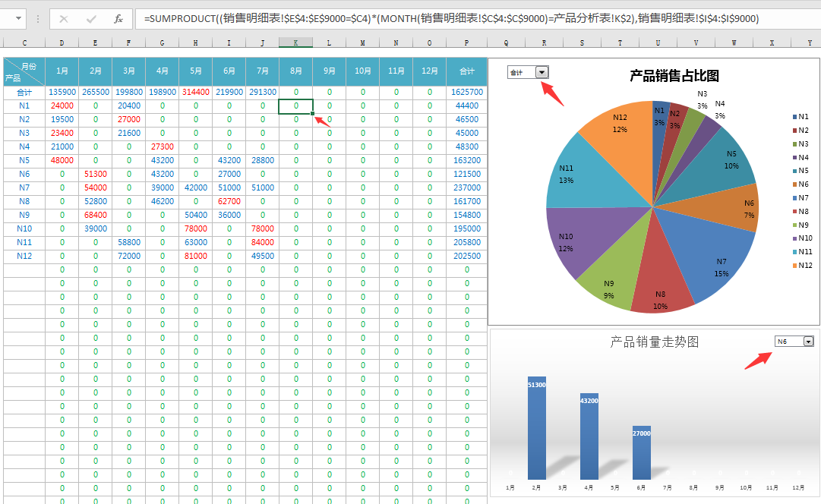Click the N12 legend entry
Viewport: 821px width, 504px height.
[802, 266]
